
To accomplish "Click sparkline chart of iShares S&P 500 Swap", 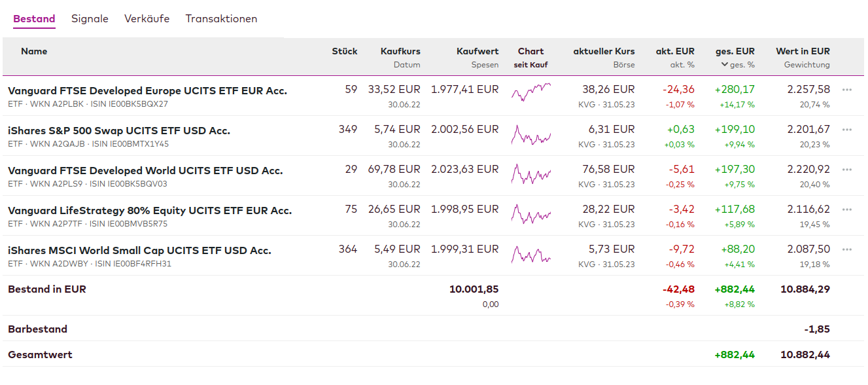I will [x=531, y=134].
